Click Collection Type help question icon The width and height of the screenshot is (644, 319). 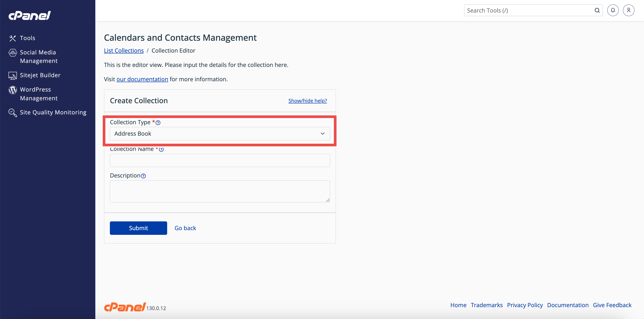pos(158,123)
